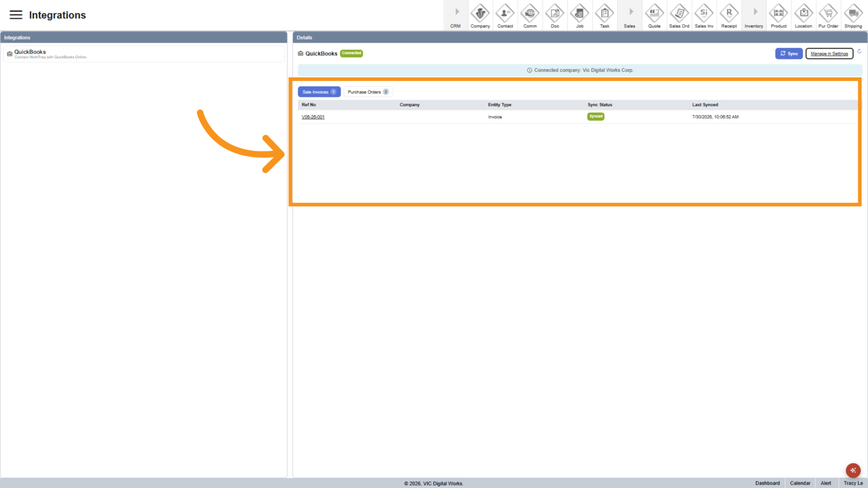Click the Last Synced column header
Image resolution: width=868 pixels, height=488 pixels.
[705, 105]
